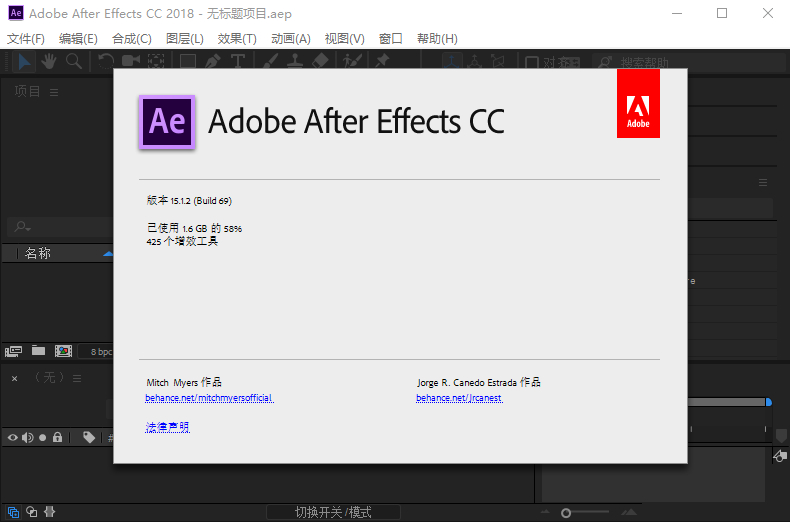Click the comp marker bin icon
790x522 pixels.
point(781,435)
